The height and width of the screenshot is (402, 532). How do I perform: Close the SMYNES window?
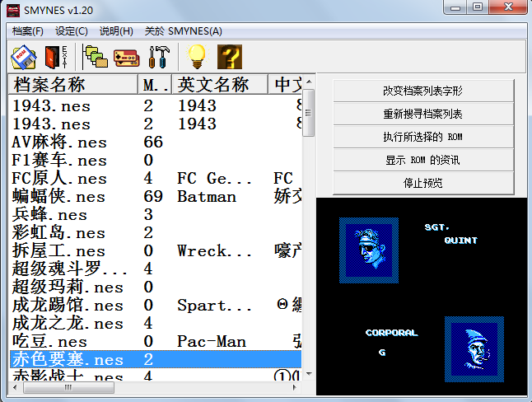(x=508, y=7)
